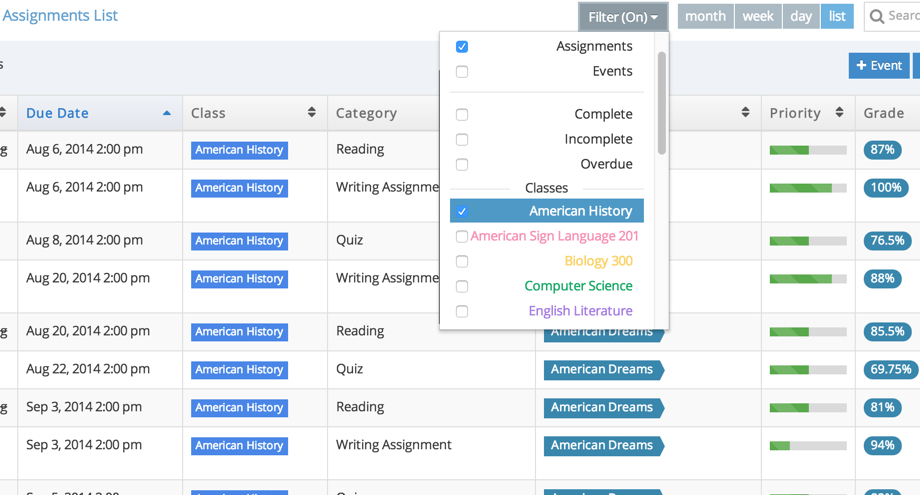920x495 pixels.
Task: Click the Due Date sort arrow
Action: [x=166, y=113]
